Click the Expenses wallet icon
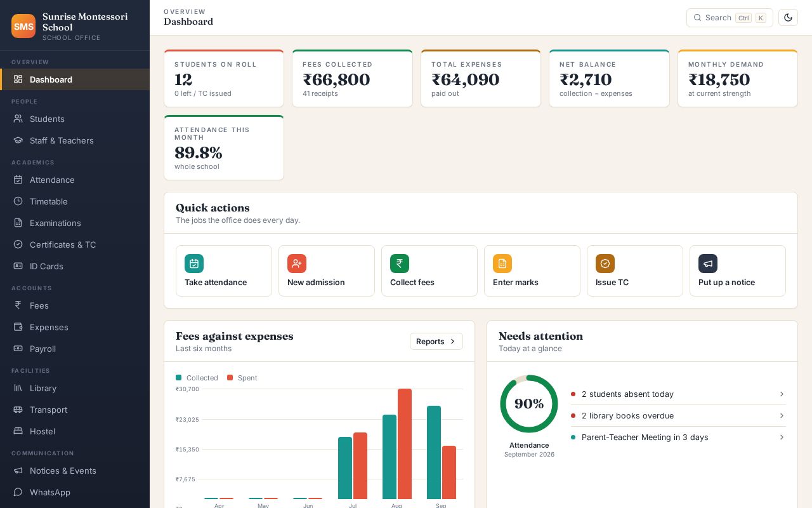 (x=18, y=327)
